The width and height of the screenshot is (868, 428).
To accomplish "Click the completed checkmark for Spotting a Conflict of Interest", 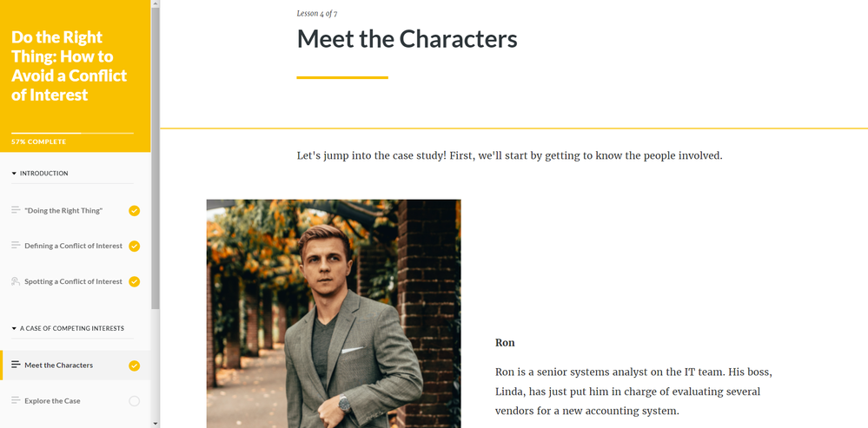I will pos(134,281).
